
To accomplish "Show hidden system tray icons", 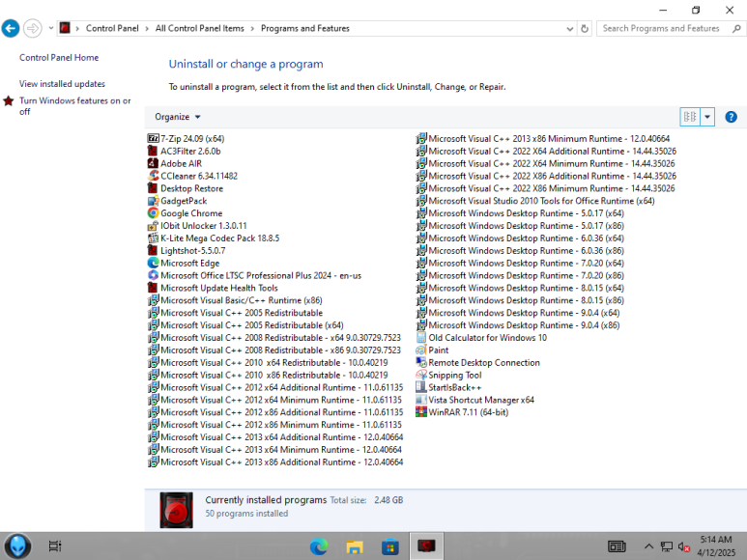I will click(x=648, y=546).
